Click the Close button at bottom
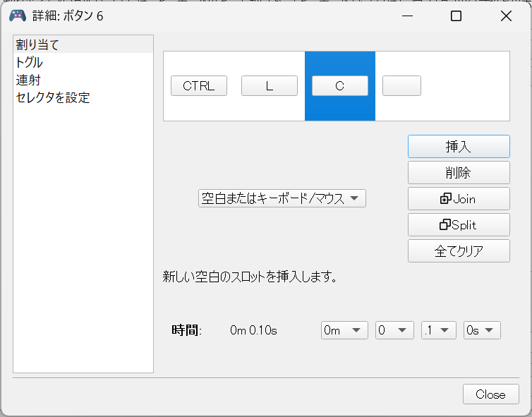Image resolution: width=532 pixels, height=417 pixels. [490, 394]
